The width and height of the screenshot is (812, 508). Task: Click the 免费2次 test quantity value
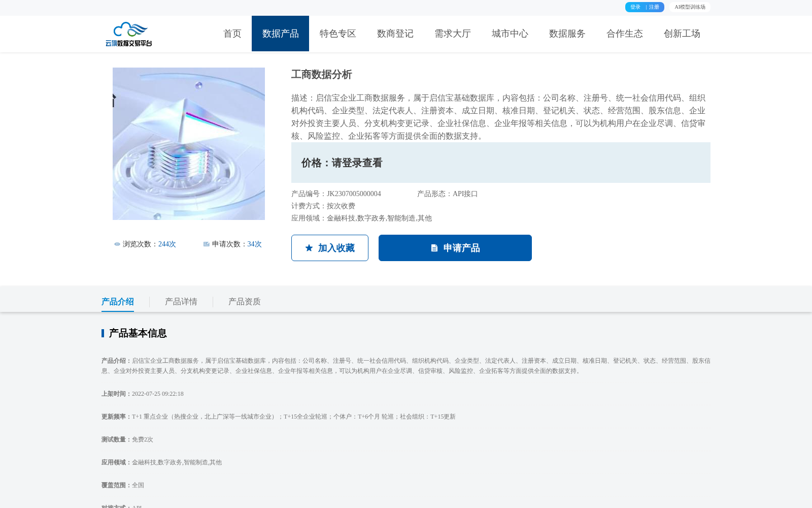(143, 439)
